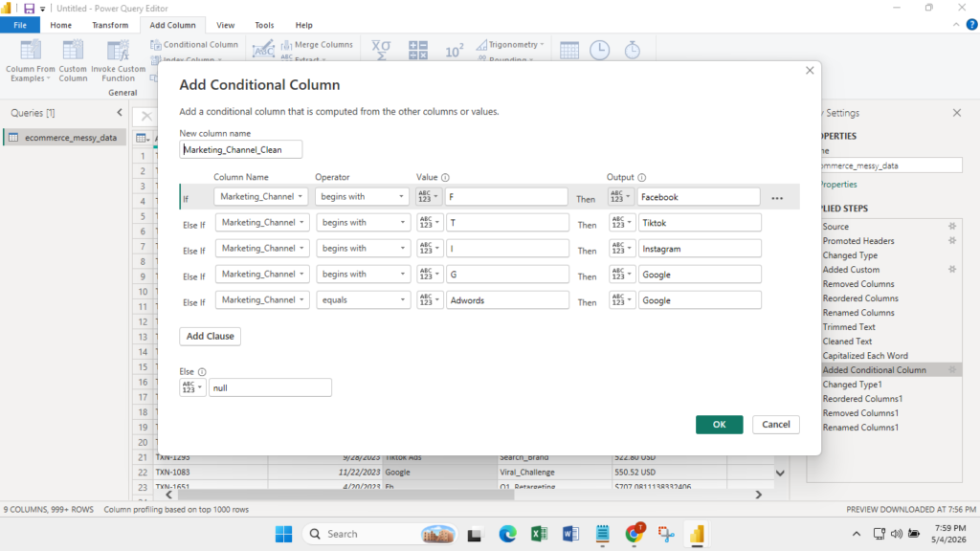The image size is (980, 551).
Task: Click the Conditional Column ribbon button
Action: point(194,44)
